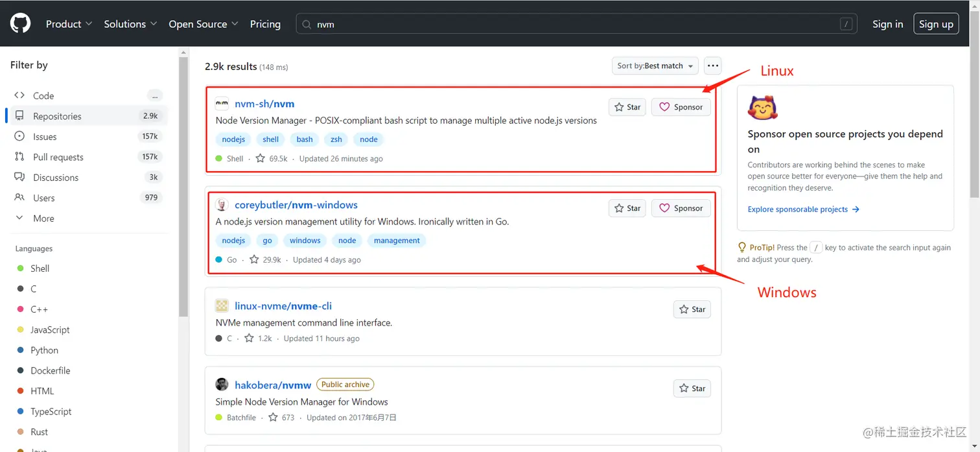Open the Product menu
Viewport: 980px width, 452px height.
click(x=69, y=24)
